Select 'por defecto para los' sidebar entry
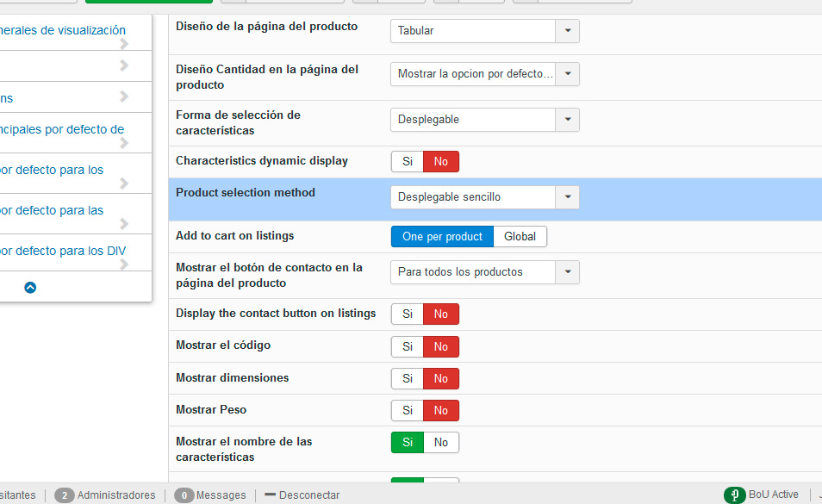822x504 pixels. (52, 171)
